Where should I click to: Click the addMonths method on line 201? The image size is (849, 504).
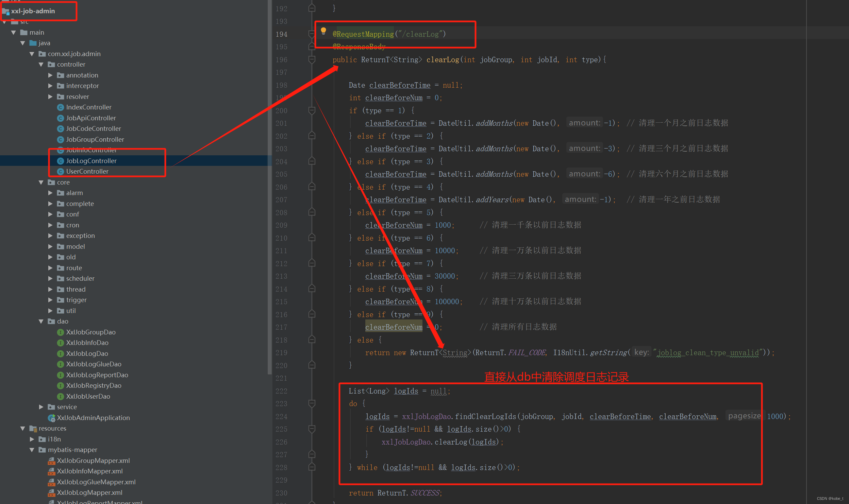tap(494, 123)
